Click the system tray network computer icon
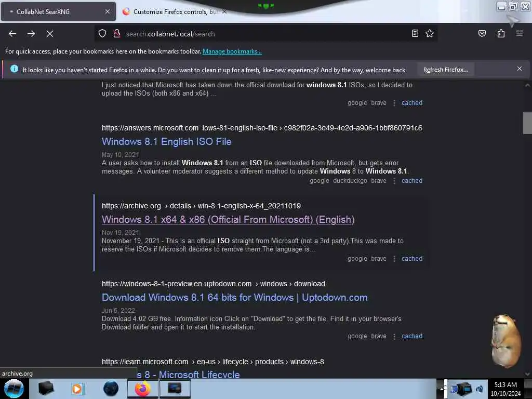 (x=463, y=389)
